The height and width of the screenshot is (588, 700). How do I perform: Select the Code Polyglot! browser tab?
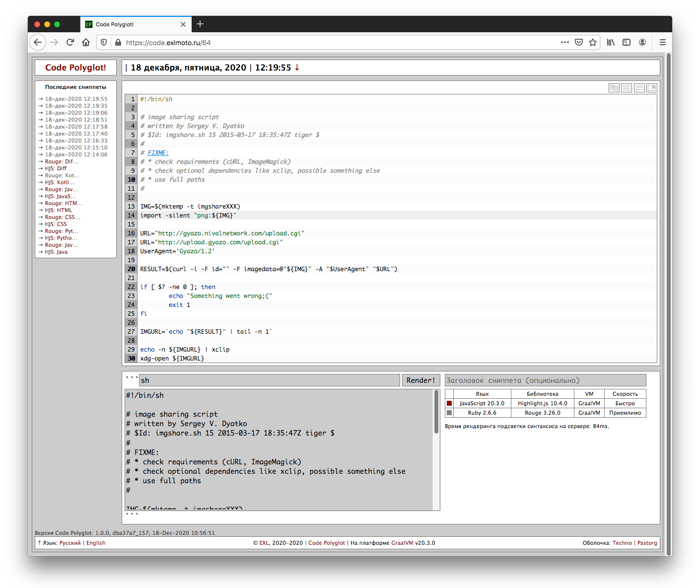tap(136, 24)
